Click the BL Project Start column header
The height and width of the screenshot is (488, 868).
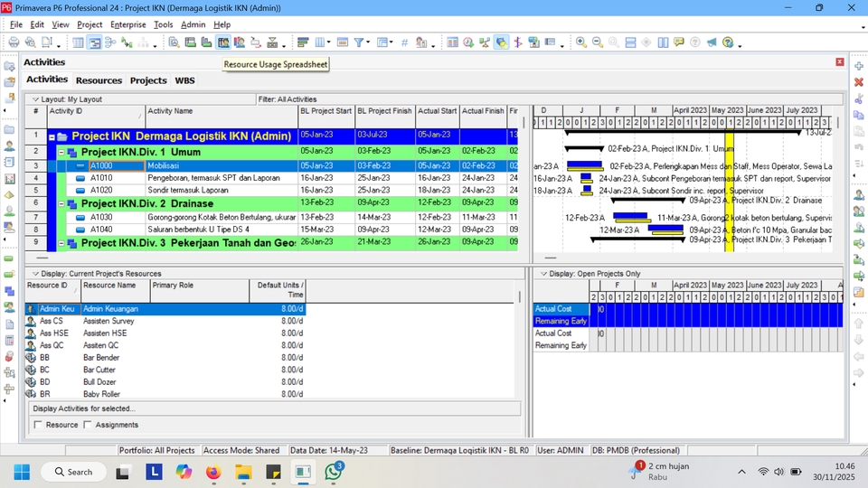pos(326,116)
